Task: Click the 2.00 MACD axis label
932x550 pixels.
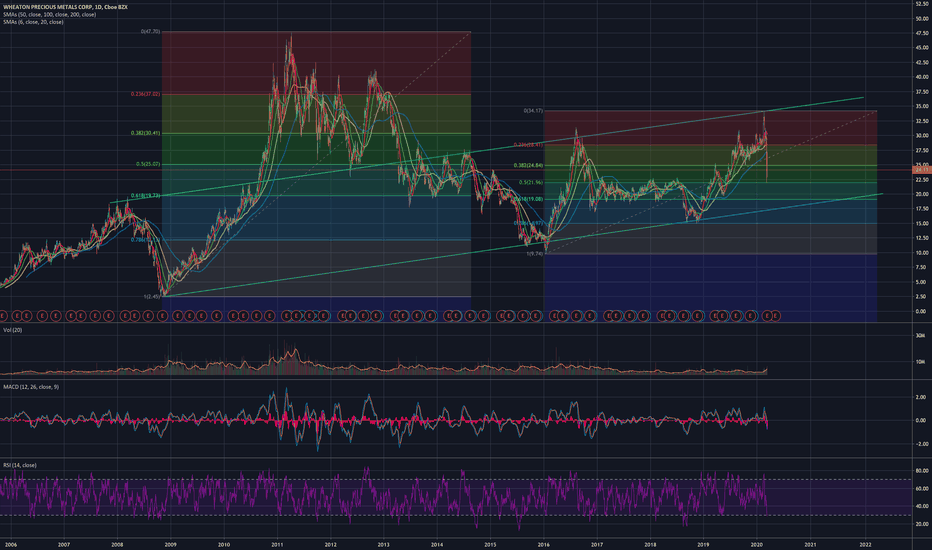Action: point(921,397)
